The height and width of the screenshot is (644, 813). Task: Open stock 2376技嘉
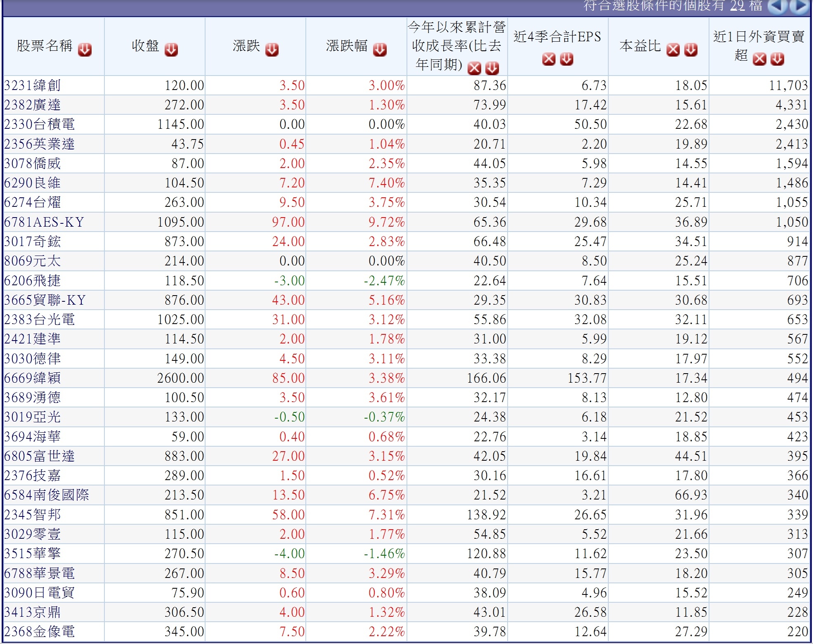pos(32,476)
